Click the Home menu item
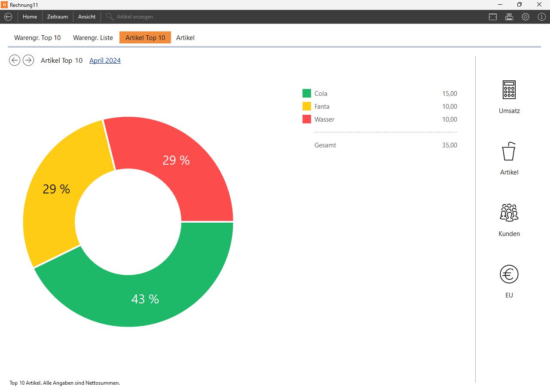The image size is (550, 392). pyautogui.click(x=30, y=17)
